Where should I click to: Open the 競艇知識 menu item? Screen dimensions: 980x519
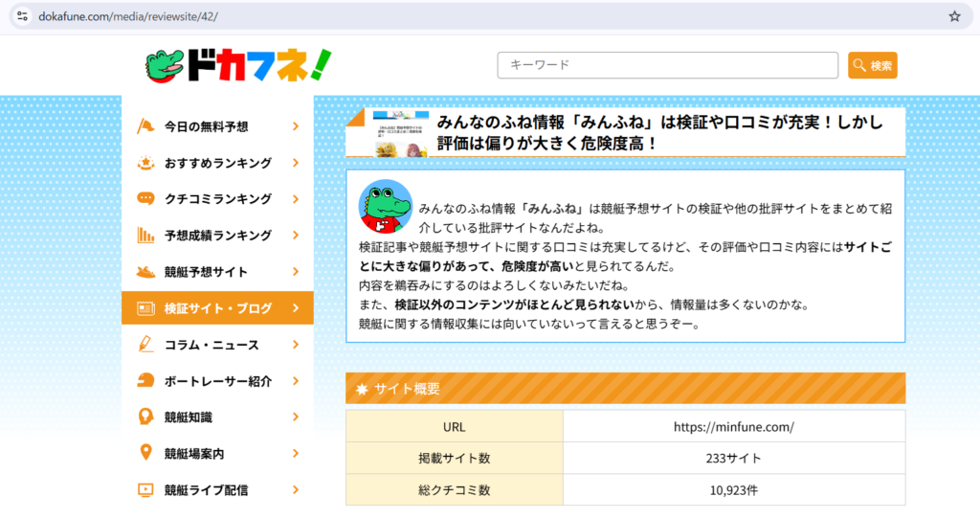point(217,417)
